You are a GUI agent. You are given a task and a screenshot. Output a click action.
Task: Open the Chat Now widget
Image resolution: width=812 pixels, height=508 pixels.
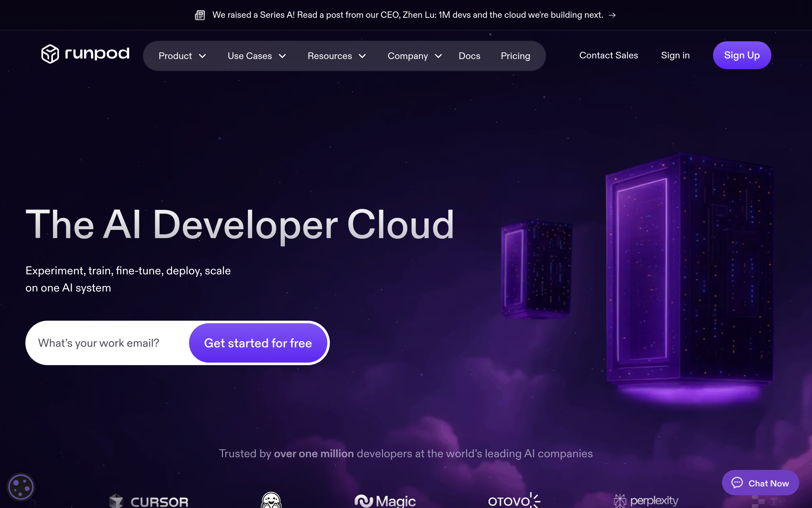tap(760, 483)
